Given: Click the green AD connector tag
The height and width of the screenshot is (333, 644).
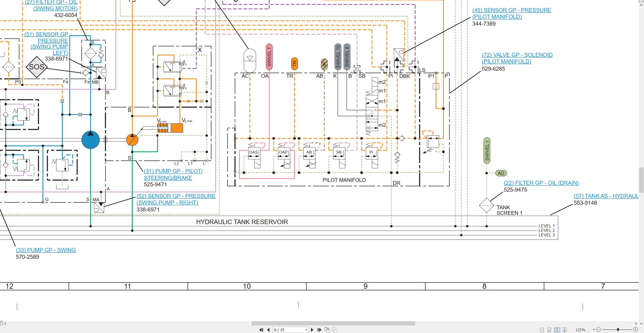Looking at the screenshot, I should point(501,173).
